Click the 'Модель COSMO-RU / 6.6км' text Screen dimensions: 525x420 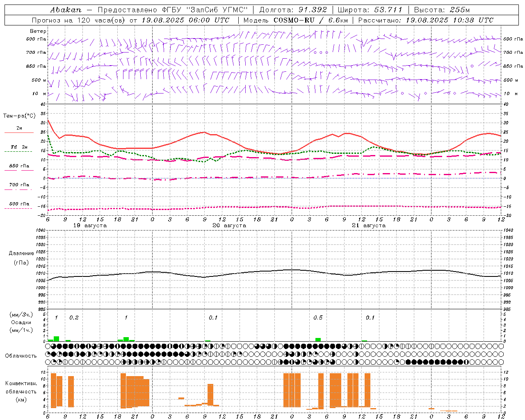click(295, 20)
